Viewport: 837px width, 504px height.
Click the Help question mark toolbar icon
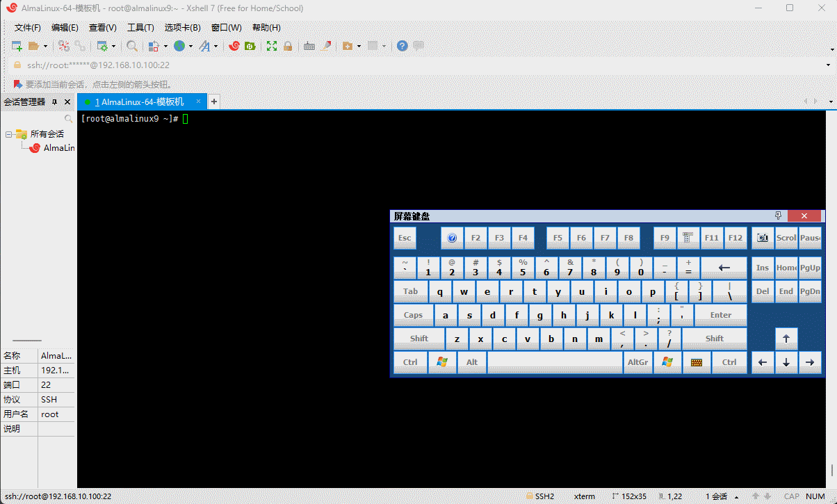402,46
